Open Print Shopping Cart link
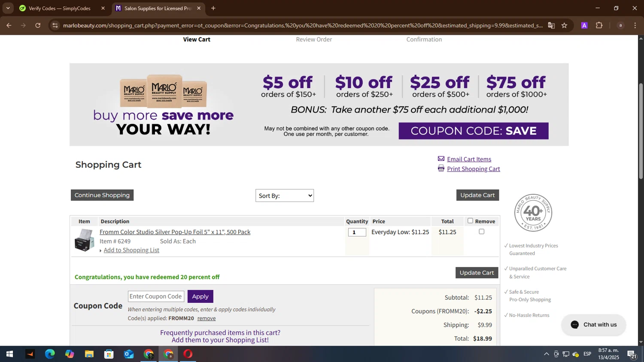This screenshot has height=362, width=644. 473,169
